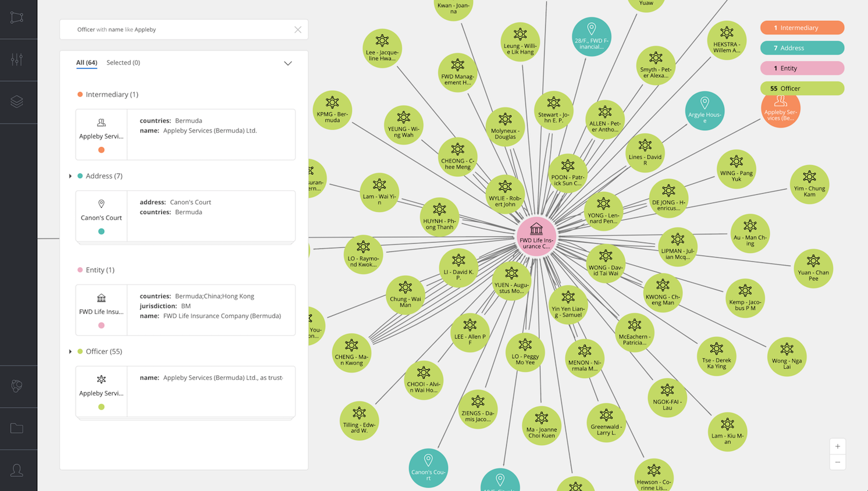Open the folder icon in sidebar

[x=17, y=428]
